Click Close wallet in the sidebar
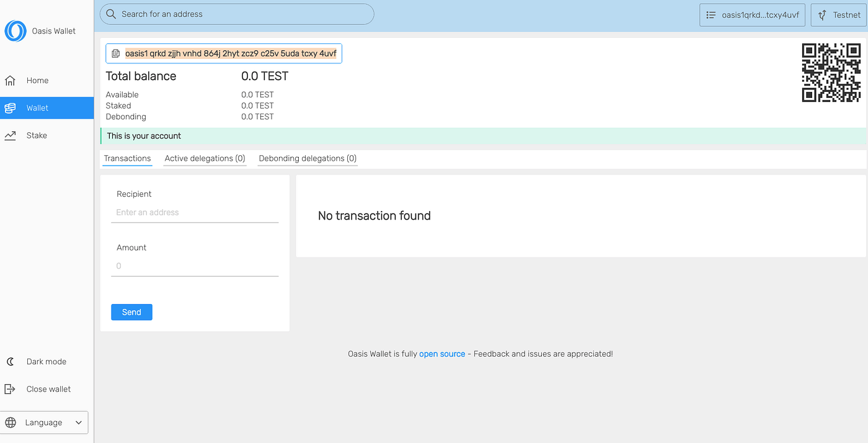Viewport: 868px width, 443px height. coord(46,389)
